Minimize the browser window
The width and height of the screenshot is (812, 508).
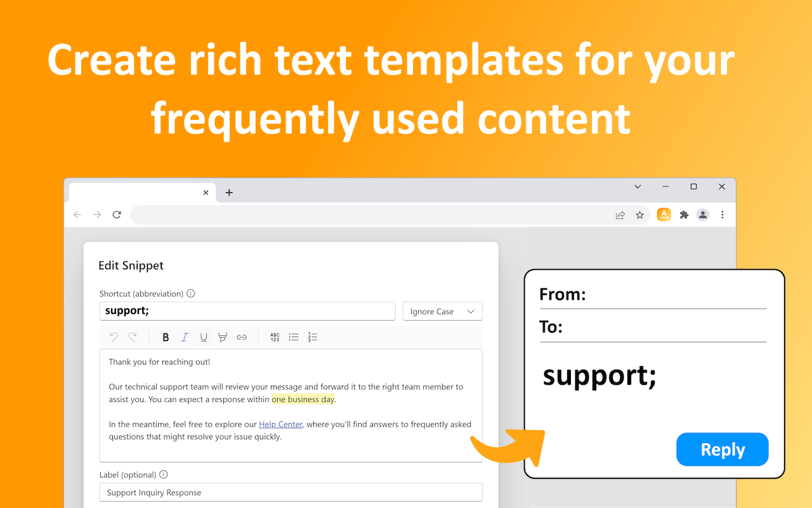[666, 187]
